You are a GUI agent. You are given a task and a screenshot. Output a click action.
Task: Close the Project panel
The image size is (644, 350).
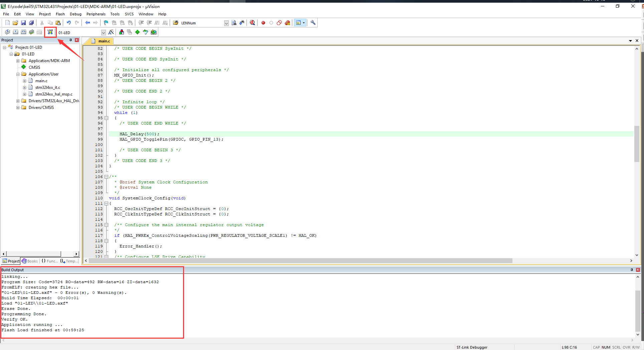coord(77,40)
